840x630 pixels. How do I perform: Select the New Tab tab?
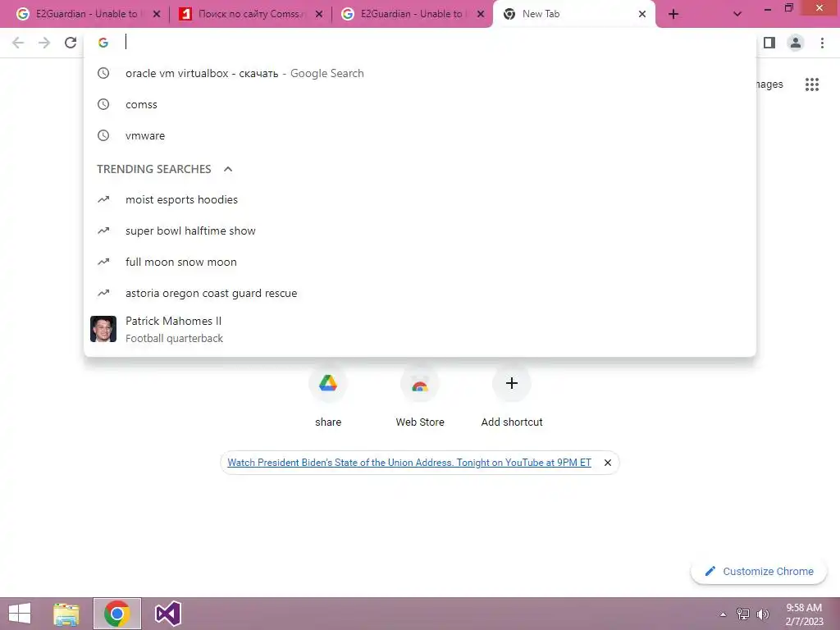[x=573, y=14]
